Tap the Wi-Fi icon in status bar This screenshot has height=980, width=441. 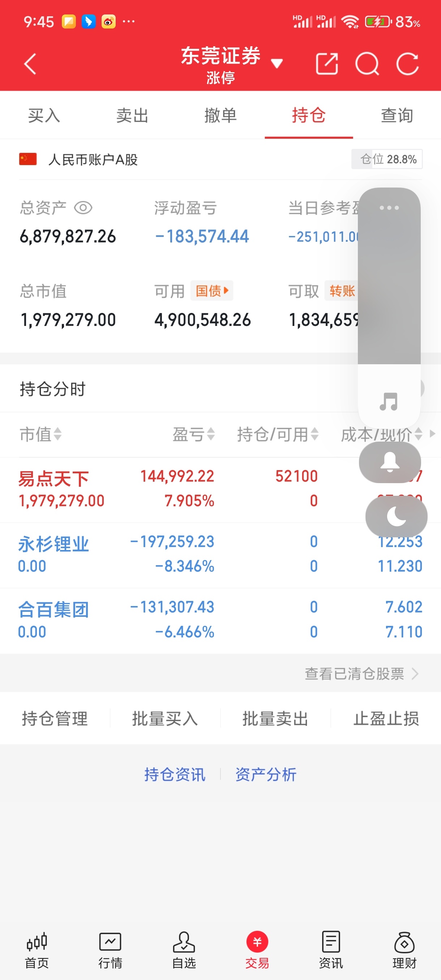[x=350, y=22]
